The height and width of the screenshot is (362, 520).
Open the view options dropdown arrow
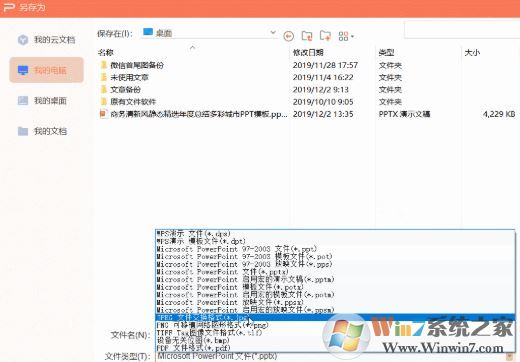click(x=352, y=36)
